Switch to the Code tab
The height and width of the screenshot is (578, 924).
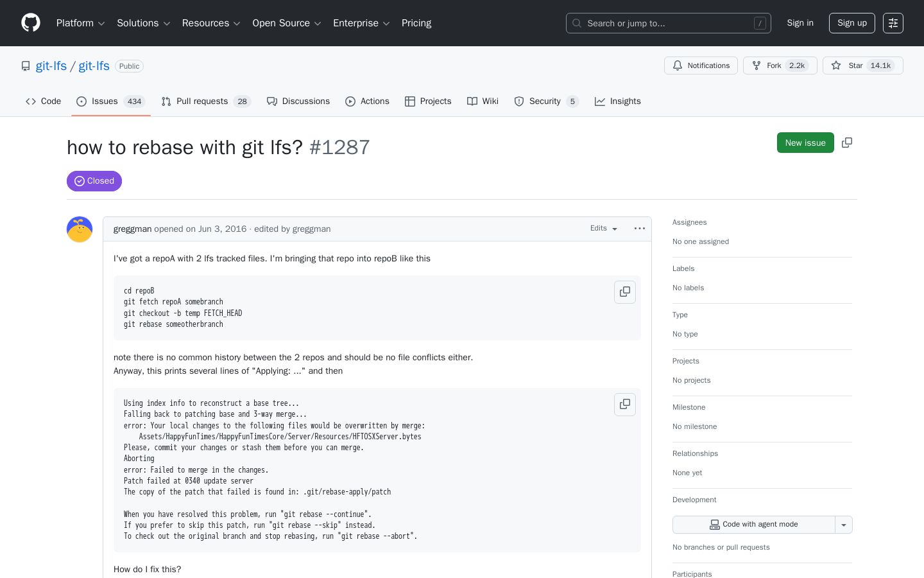[44, 101]
